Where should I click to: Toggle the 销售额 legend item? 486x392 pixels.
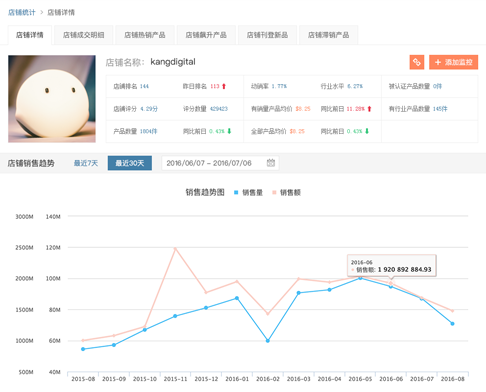(286, 192)
